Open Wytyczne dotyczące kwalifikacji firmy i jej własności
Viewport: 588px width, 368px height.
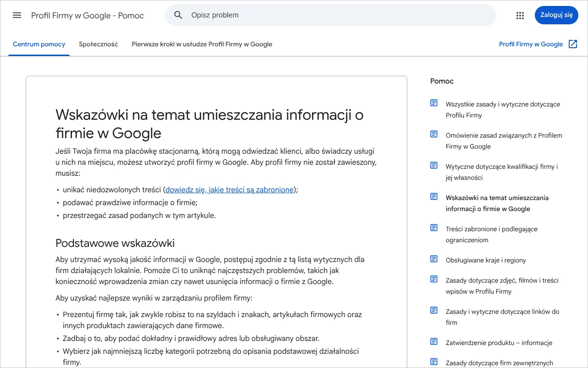[502, 172]
